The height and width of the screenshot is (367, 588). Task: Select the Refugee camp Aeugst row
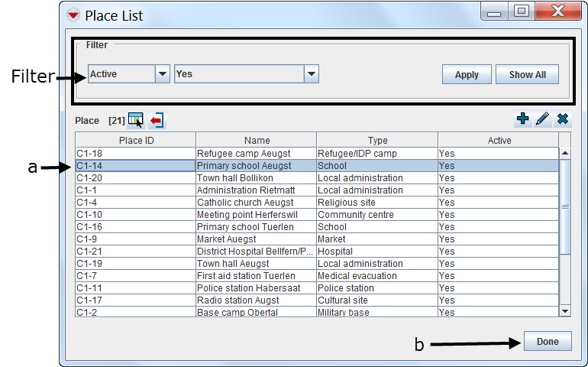(257, 154)
